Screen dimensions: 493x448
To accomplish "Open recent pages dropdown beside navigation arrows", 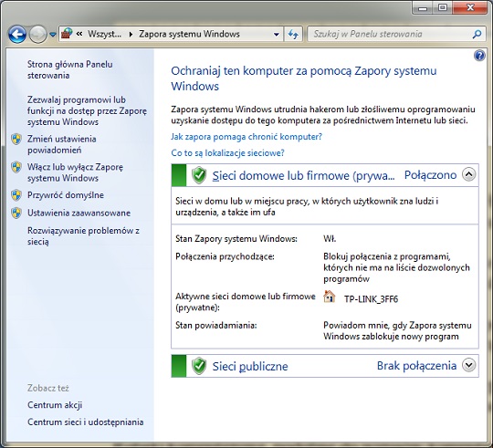I will point(53,35).
